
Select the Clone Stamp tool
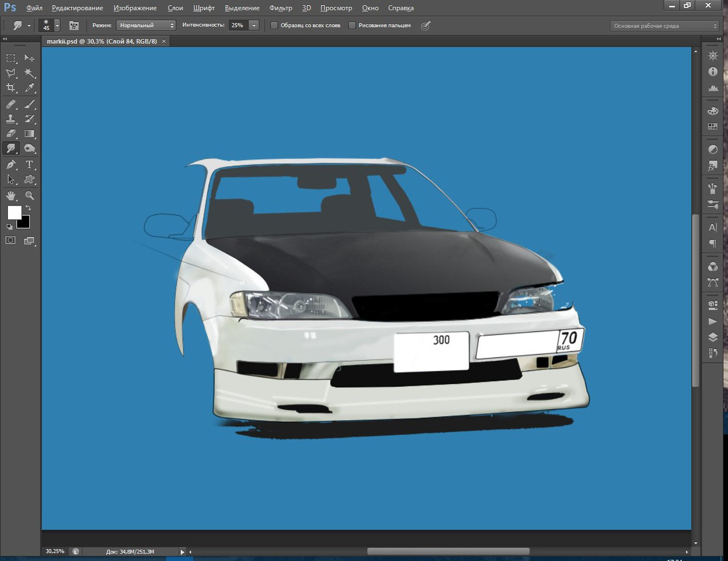coord(11,119)
